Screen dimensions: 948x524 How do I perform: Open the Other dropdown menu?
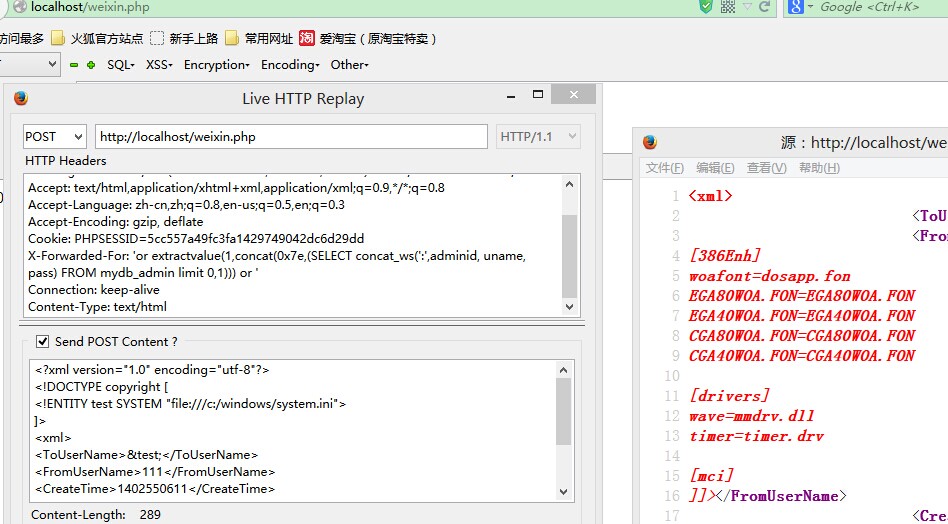349,65
